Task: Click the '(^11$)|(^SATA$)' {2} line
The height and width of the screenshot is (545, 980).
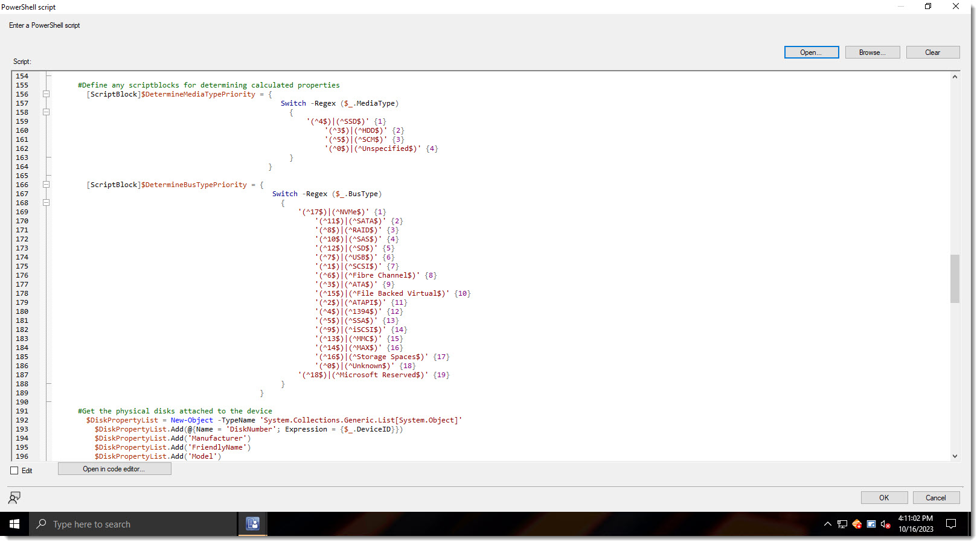Action: click(x=359, y=221)
